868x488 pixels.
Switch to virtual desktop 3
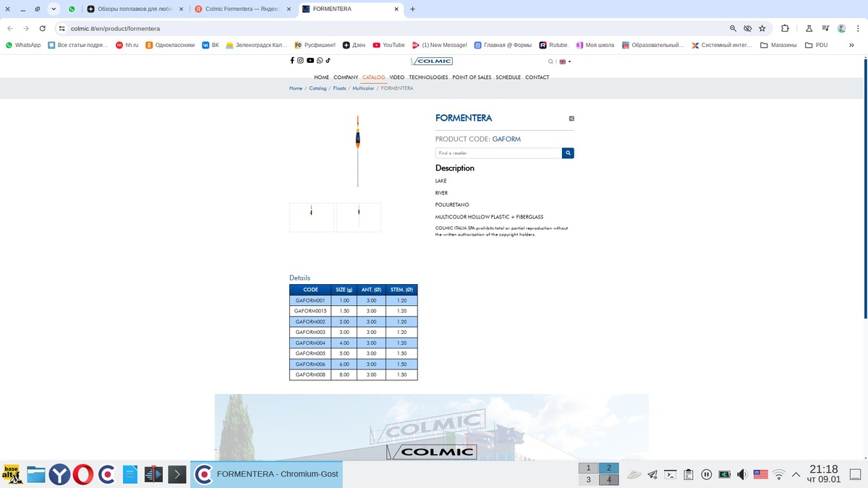coord(589,480)
